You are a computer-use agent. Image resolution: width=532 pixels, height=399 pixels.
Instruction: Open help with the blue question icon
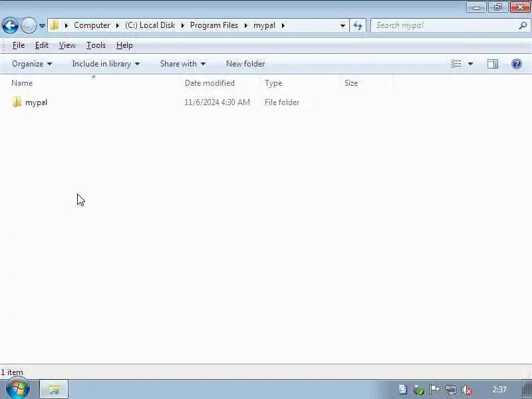(517, 64)
